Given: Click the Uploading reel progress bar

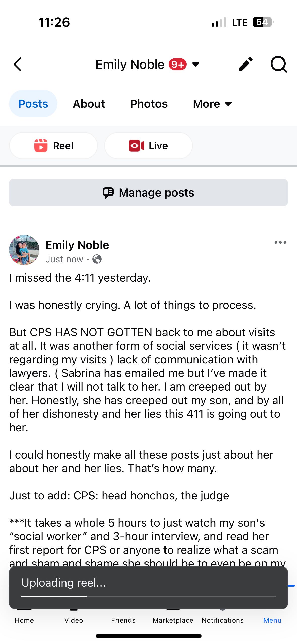Looking at the screenshot, I should tap(148, 596).
